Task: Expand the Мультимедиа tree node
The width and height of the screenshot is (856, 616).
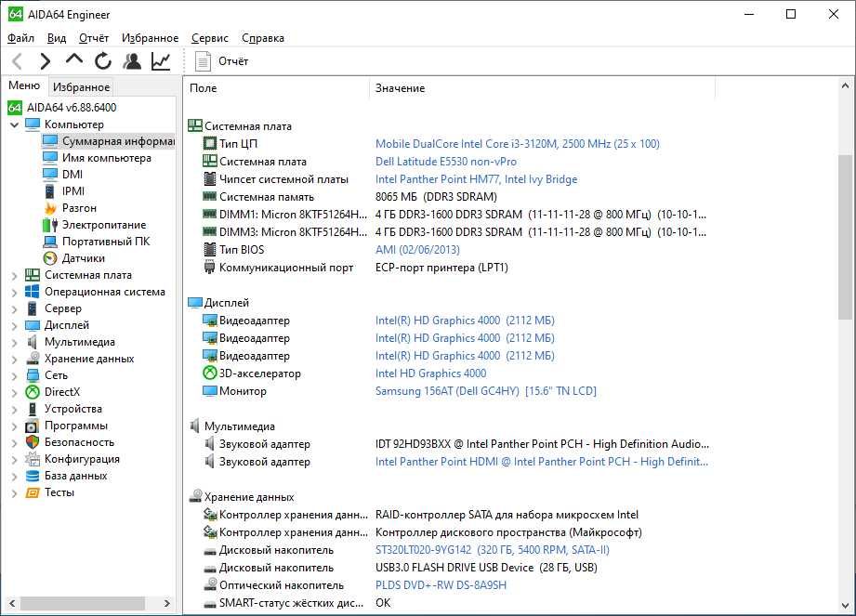Action: [x=15, y=343]
